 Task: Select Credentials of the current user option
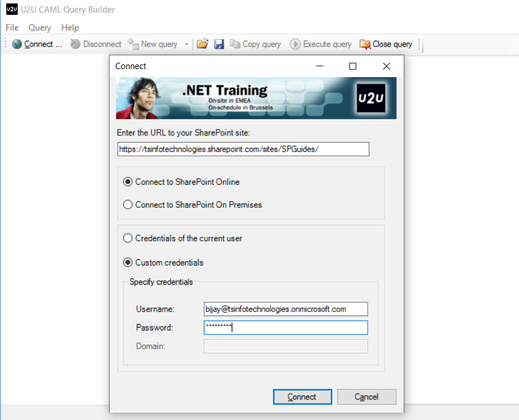coord(128,239)
